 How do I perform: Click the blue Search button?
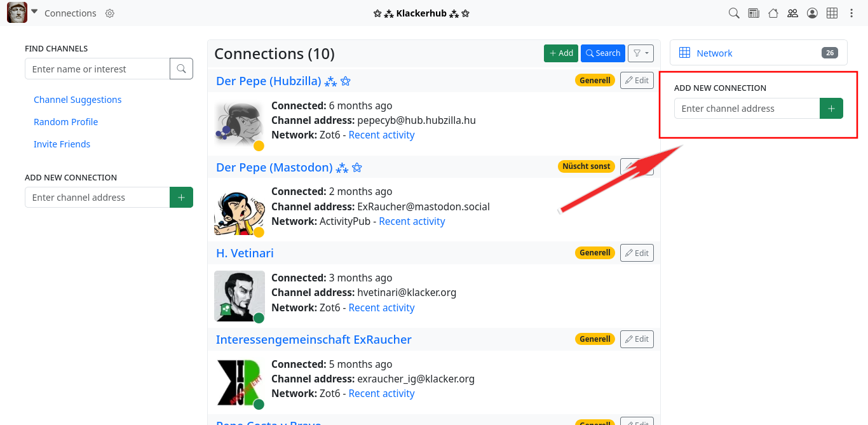602,53
